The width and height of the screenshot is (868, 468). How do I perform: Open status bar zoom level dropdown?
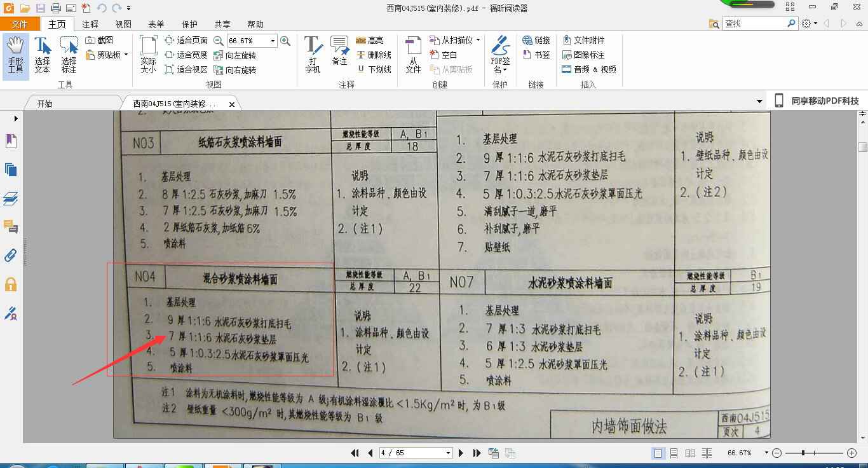[x=766, y=453]
